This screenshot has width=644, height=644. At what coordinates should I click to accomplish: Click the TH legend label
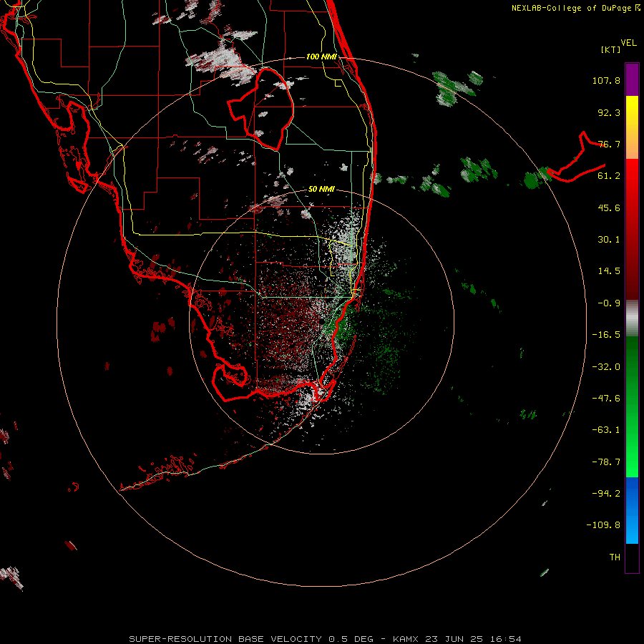[615, 557]
